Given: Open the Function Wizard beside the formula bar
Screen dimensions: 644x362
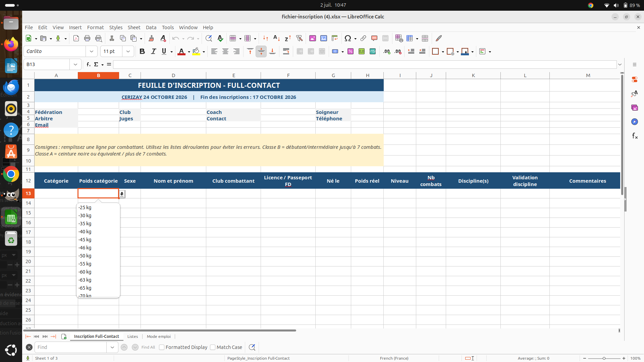Looking at the screenshot, I should coord(88,64).
